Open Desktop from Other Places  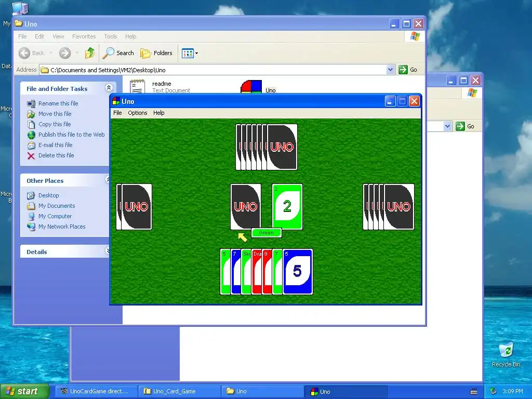48,195
